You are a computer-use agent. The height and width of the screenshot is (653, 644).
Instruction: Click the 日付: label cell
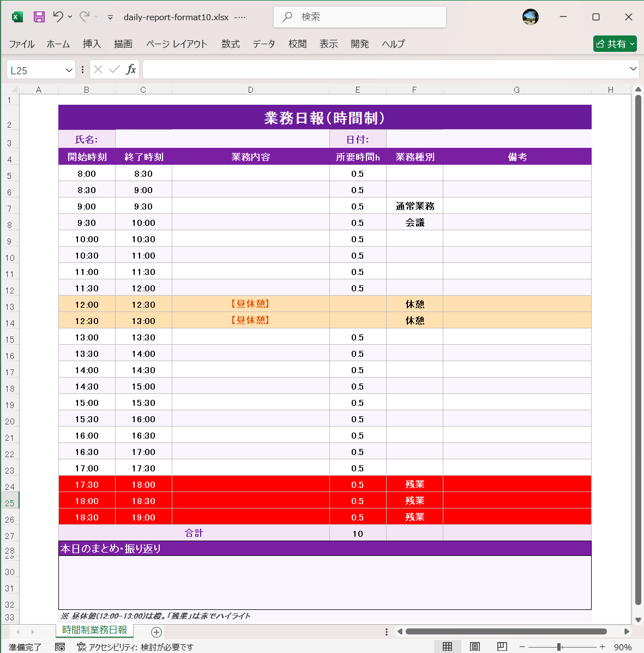358,140
